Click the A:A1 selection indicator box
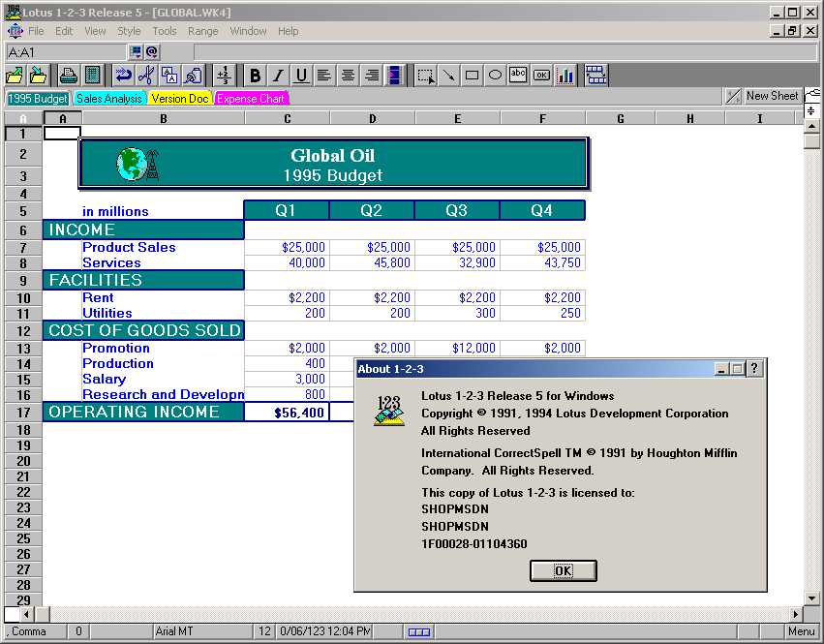824x644 pixels. click(66, 52)
